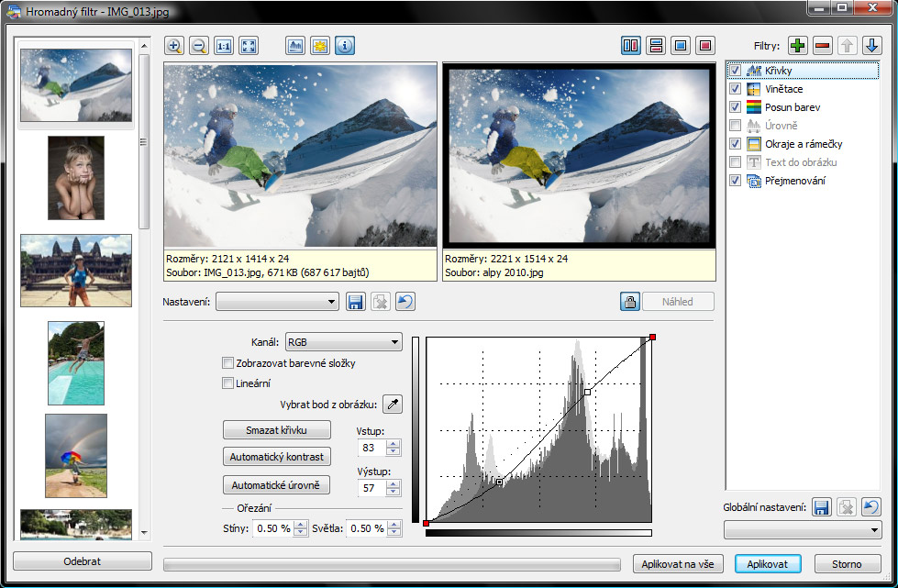Delete global settings icon
Image resolution: width=898 pixels, height=588 pixels.
pyautogui.click(x=847, y=507)
